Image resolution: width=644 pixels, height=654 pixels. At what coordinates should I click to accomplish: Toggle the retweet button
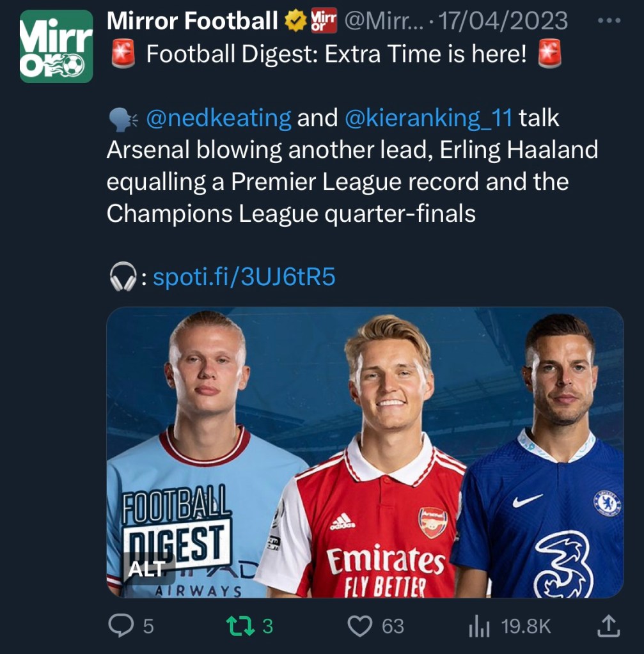point(243,626)
